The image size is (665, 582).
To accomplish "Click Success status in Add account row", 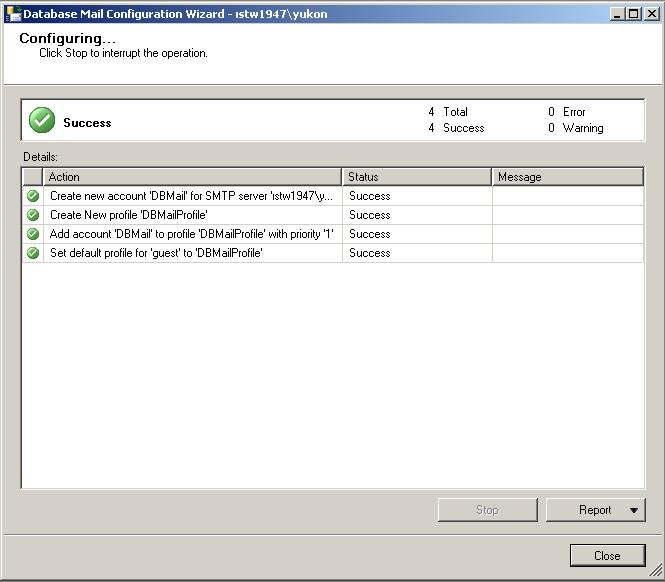I will coord(369,234).
